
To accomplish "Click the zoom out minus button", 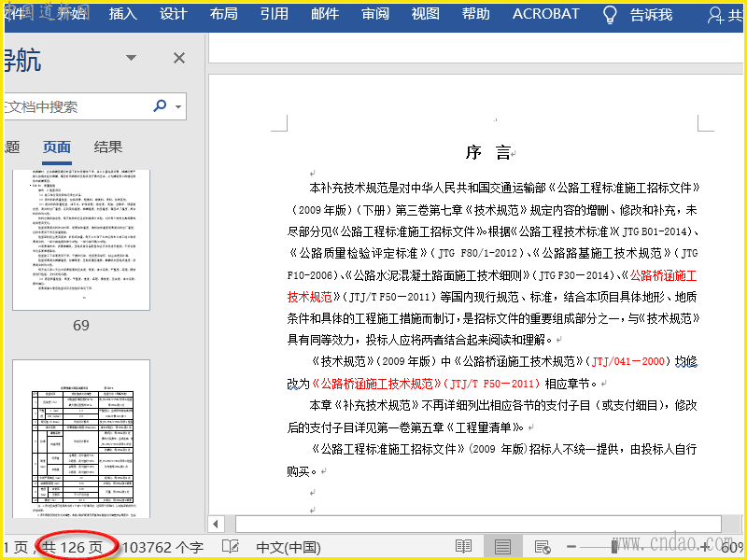I will pos(571,547).
